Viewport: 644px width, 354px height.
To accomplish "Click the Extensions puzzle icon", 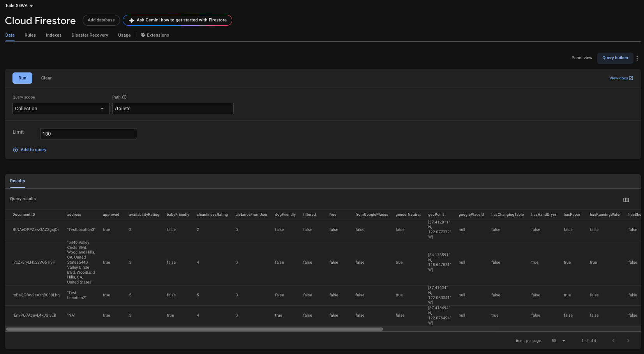I will (143, 35).
